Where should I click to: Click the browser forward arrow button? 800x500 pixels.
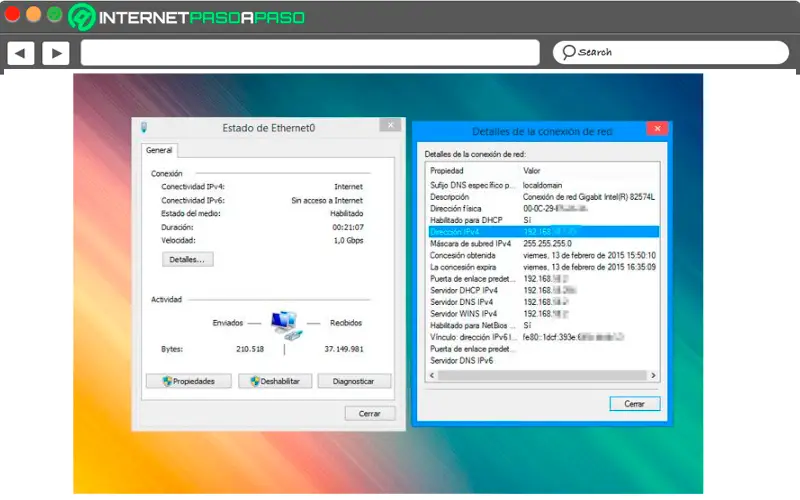(x=56, y=53)
